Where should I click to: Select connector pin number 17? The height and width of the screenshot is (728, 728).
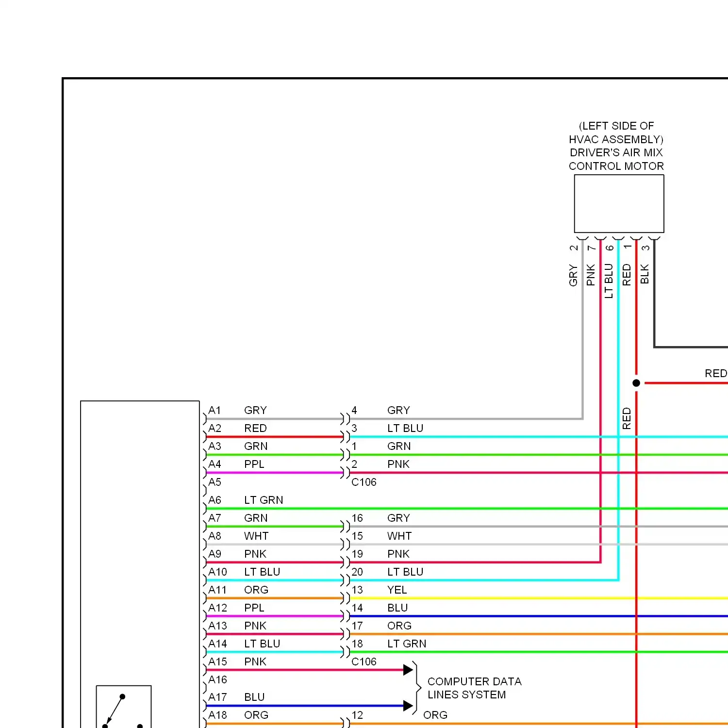tap(357, 626)
